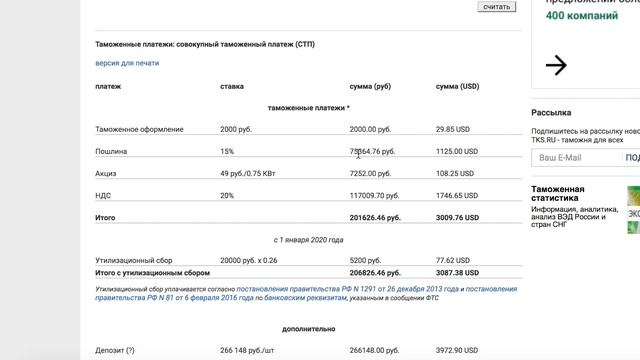Click the 201626.46 руб. total

(x=375, y=218)
